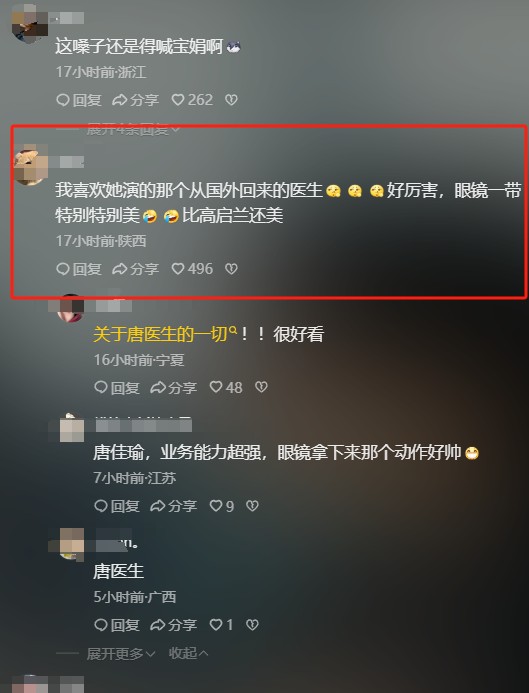
Task: Reply to the 陕西 comment about the doctor
Action: pyautogui.click(x=79, y=269)
